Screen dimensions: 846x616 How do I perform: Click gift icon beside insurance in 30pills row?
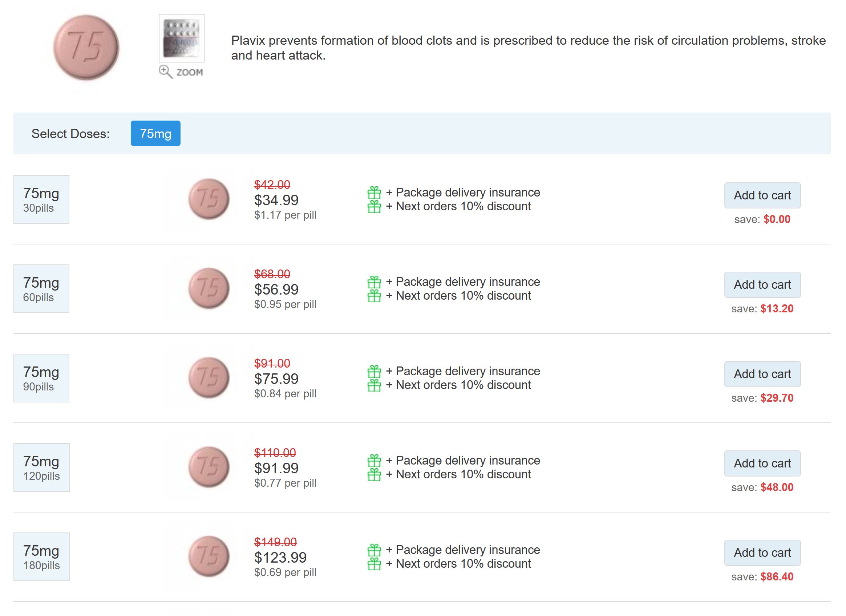tap(374, 193)
